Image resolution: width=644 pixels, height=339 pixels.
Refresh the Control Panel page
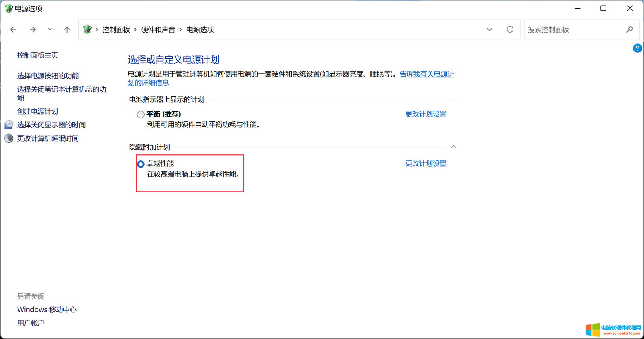tap(510, 30)
